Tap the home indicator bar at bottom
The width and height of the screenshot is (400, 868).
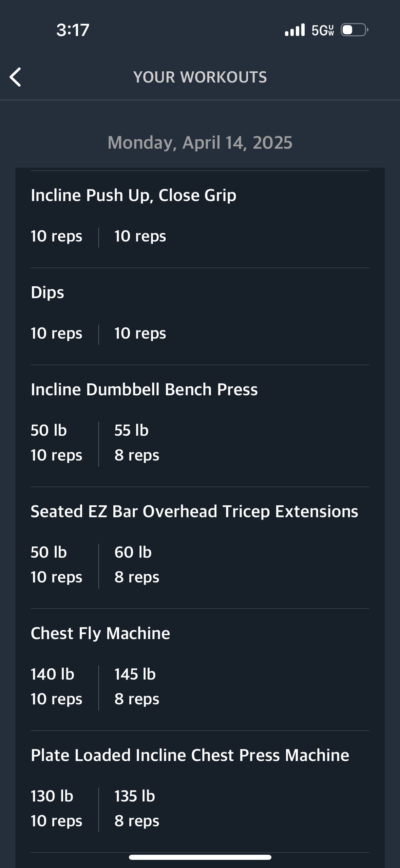tap(200, 857)
